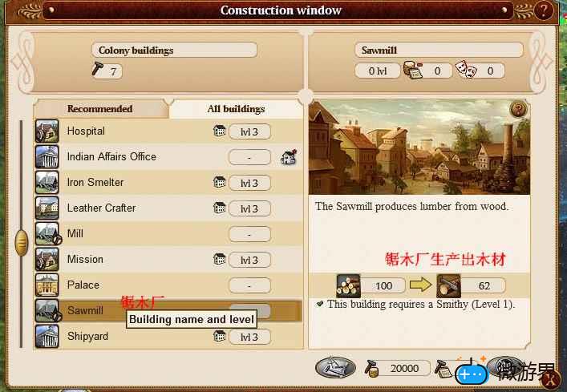Viewport: 567px width, 392px height.
Task: Click the Indian Affairs Office build icon
Action: (x=289, y=158)
